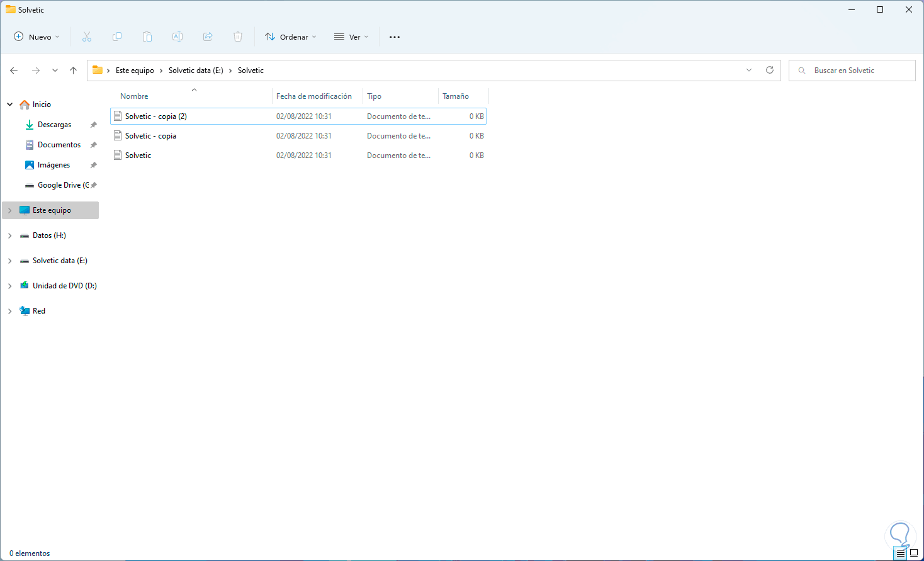Click the 02/08/2022 10:31 date of 'Solvetic - copia'
The image size is (924, 561).
(304, 136)
